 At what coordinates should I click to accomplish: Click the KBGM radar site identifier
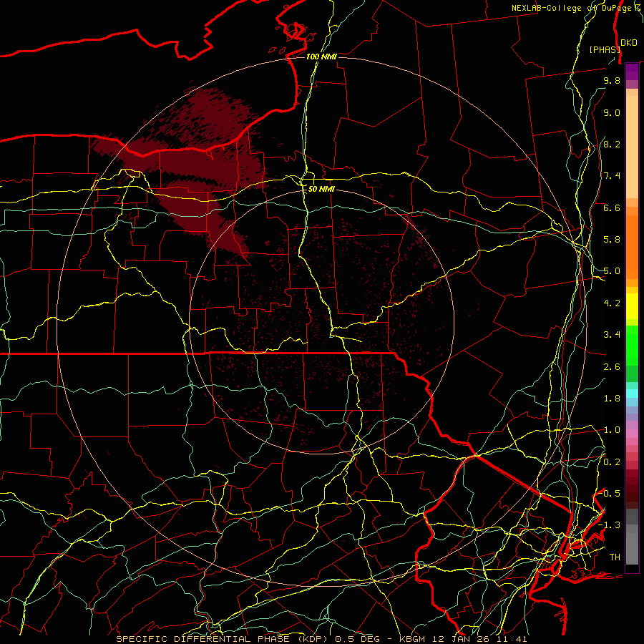pos(413,639)
